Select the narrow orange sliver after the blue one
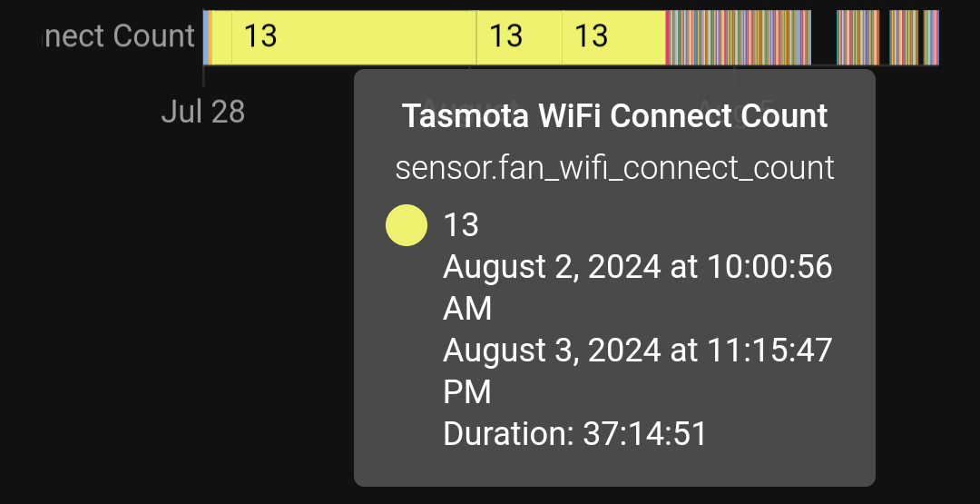The image size is (980, 504). pos(211,37)
